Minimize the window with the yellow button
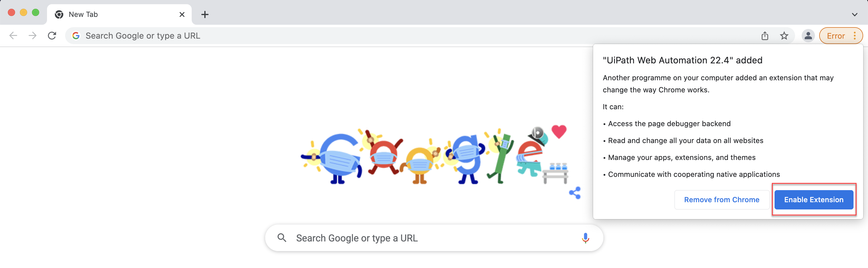Image resolution: width=868 pixels, height=268 pixels. coord(23,12)
